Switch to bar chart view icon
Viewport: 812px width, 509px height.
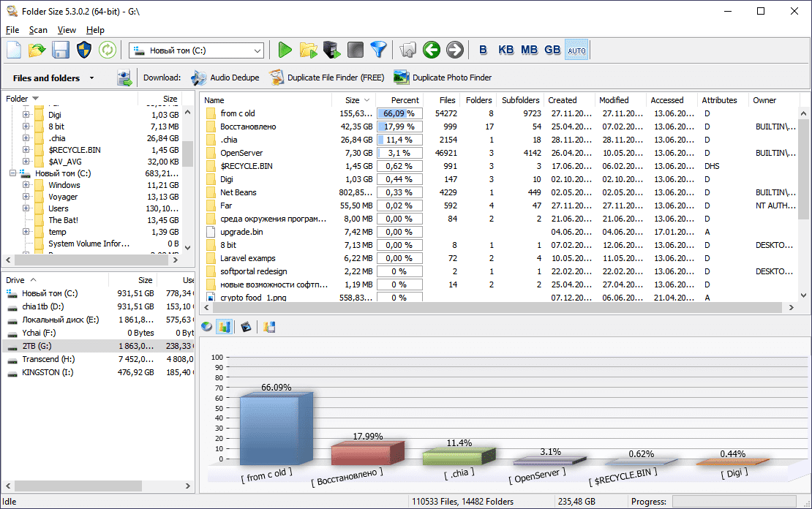coord(225,327)
